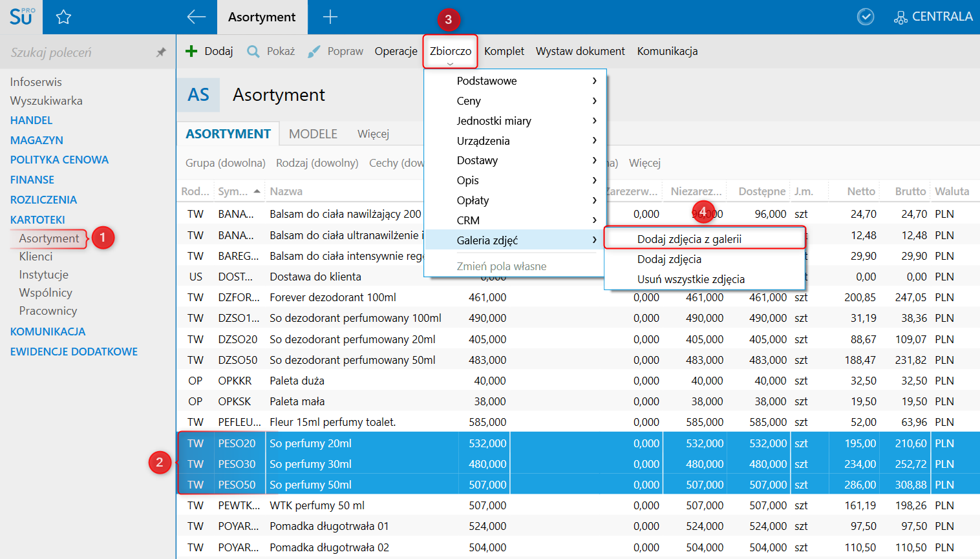Click the Wystaw dokument toolbar button
Screen dimensions: 980x559
[580, 51]
